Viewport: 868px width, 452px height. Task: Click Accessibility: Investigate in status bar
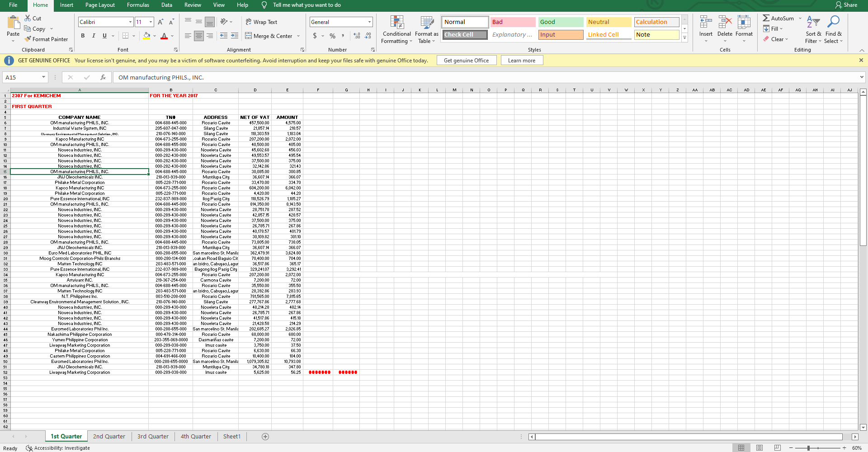pyautogui.click(x=58, y=448)
